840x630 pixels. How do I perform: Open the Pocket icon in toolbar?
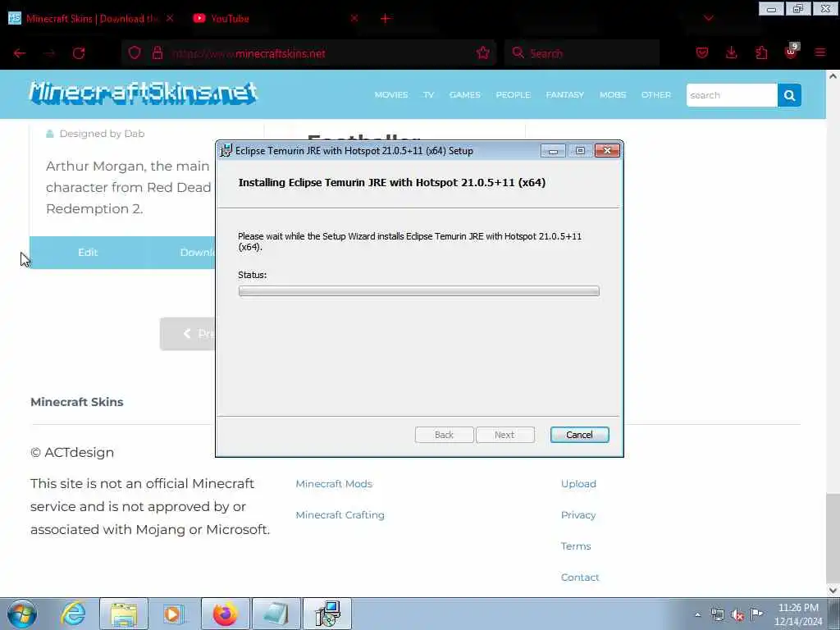[702, 53]
